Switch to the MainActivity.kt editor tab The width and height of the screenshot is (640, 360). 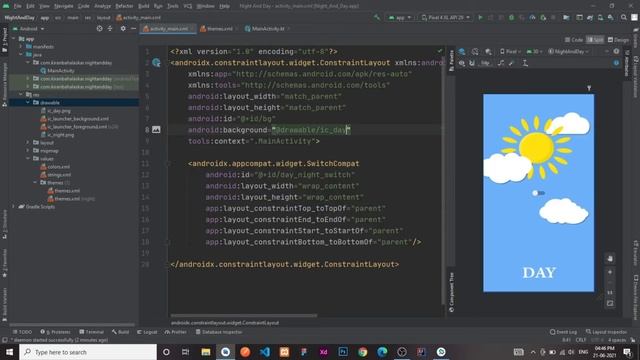pyautogui.click(x=267, y=29)
